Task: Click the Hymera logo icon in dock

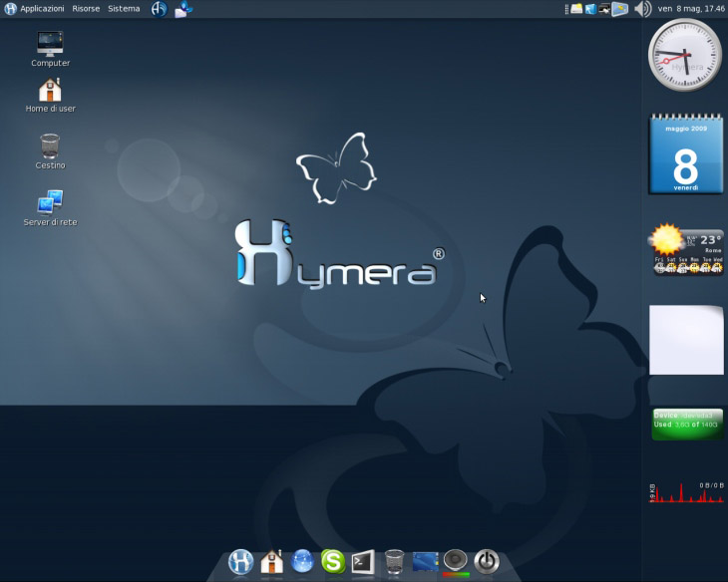Action: pyautogui.click(x=241, y=562)
